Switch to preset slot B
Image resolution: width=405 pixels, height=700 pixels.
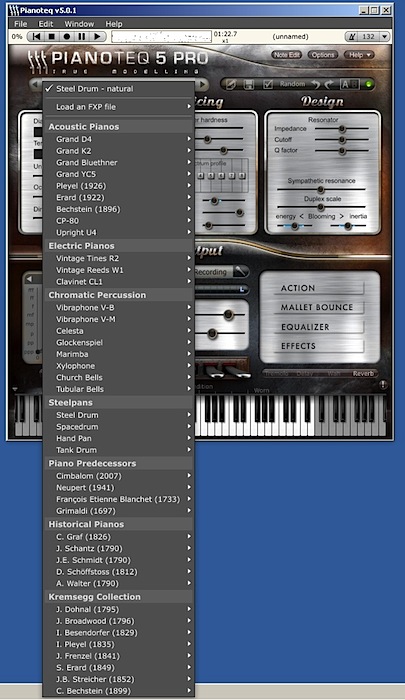pyautogui.click(x=355, y=84)
